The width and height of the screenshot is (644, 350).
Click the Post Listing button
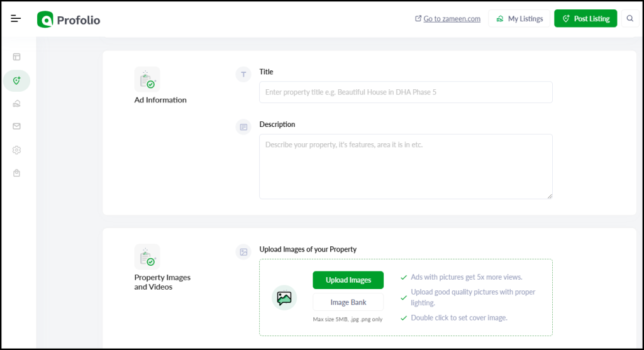click(x=586, y=18)
